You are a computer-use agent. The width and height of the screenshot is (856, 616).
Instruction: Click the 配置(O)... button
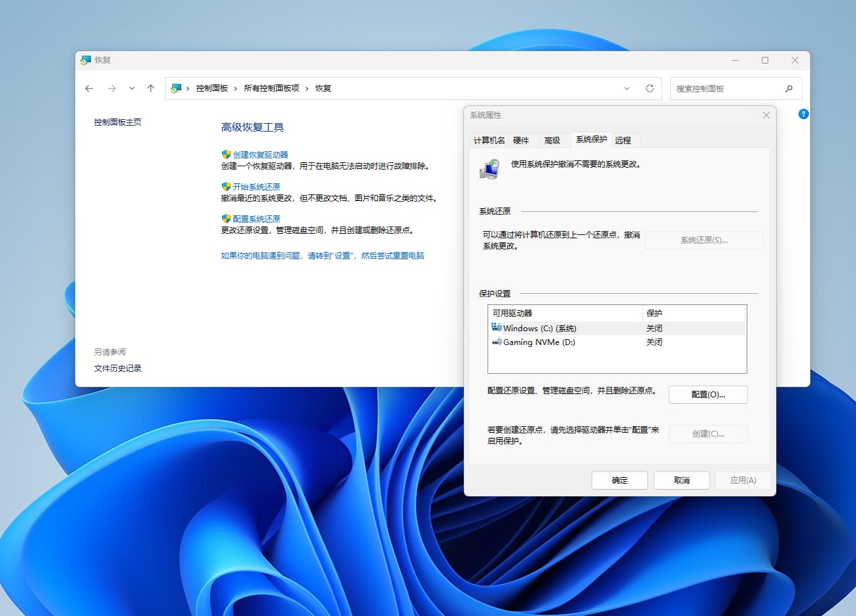click(708, 394)
